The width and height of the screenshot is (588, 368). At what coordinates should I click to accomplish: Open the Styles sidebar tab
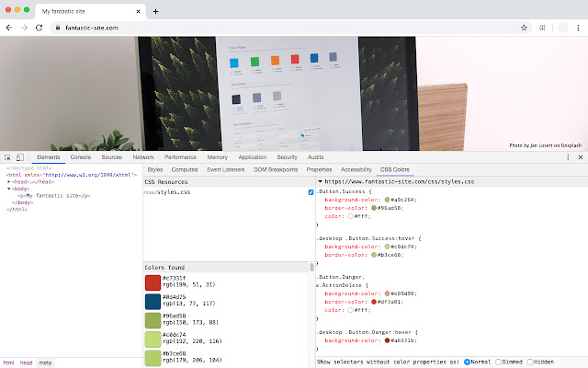[x=155, y=169]
